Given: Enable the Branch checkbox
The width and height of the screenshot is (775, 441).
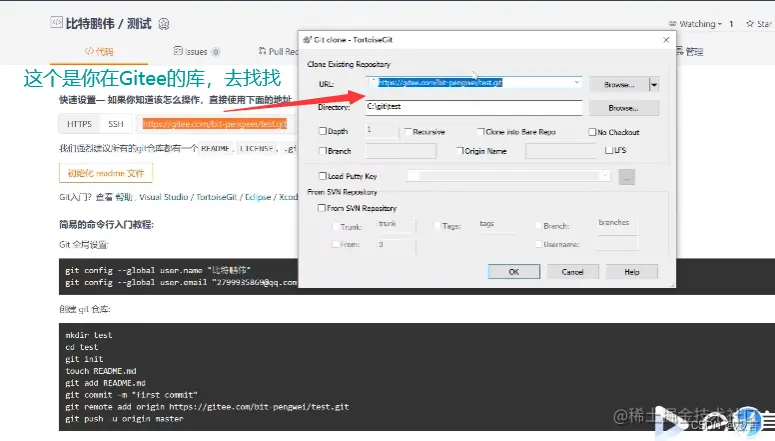Looking at the screenshot, I should point(323,151).
